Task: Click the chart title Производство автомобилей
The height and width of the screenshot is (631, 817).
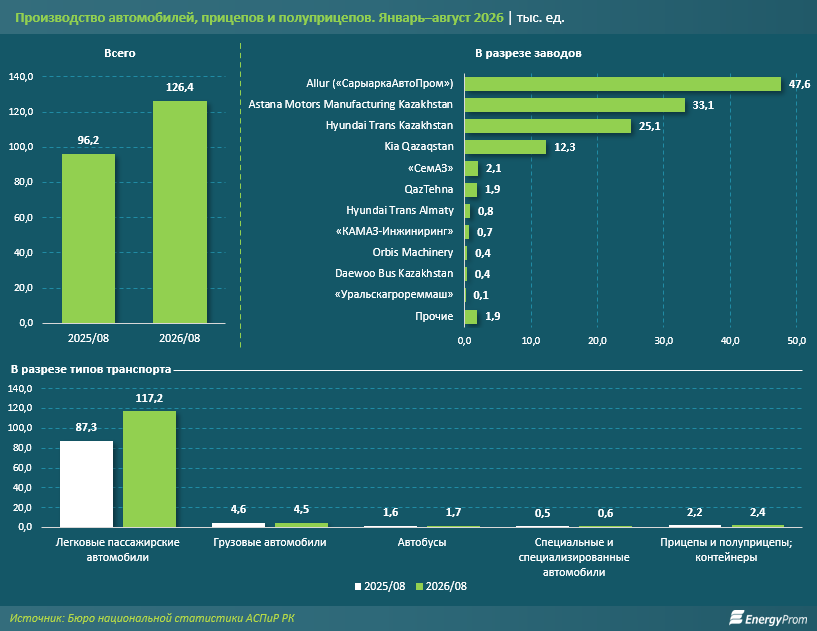Action: pos(259,18)
